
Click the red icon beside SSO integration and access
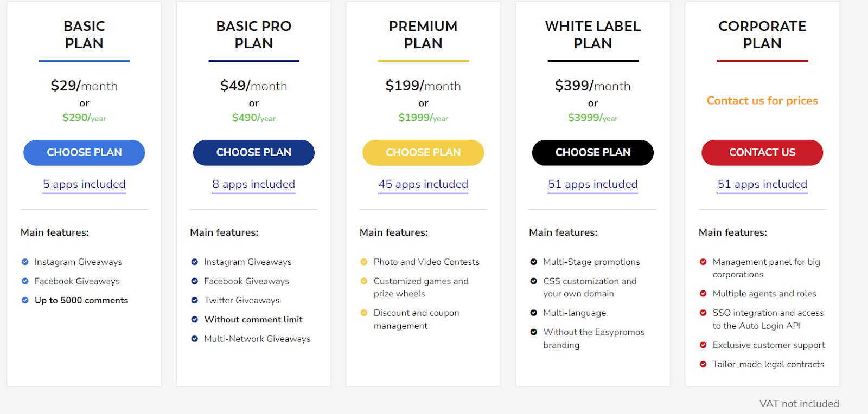pyautogui.click(x=703, y=313)
